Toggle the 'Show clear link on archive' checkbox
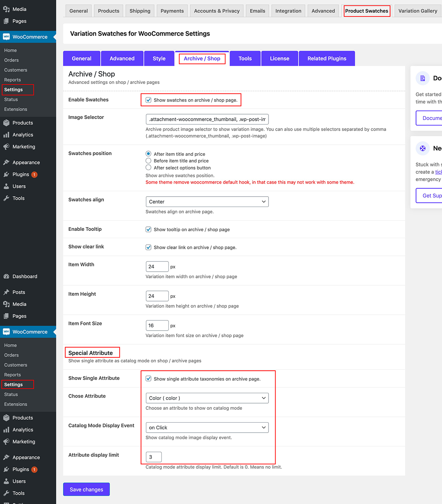This screenshot has width=442, height=504. click(x=148, y=247)
